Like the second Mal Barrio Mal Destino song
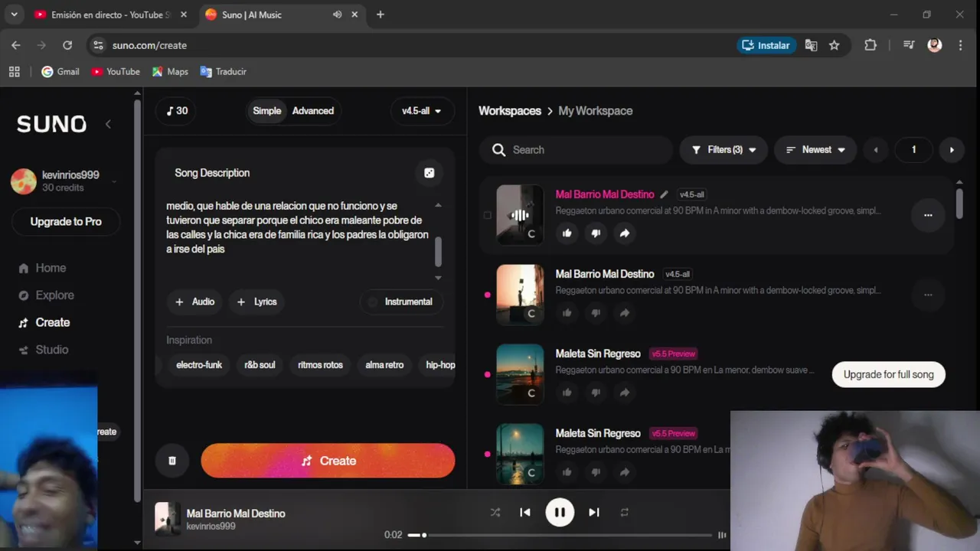 point(567,313)
